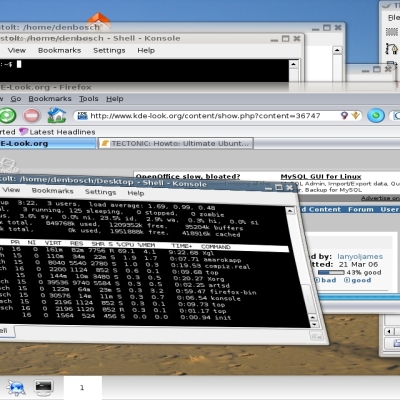Open the Content link in the site navigation
This screenshot has width=400, height=400.
pyautogui.click(x=324, y=209)
